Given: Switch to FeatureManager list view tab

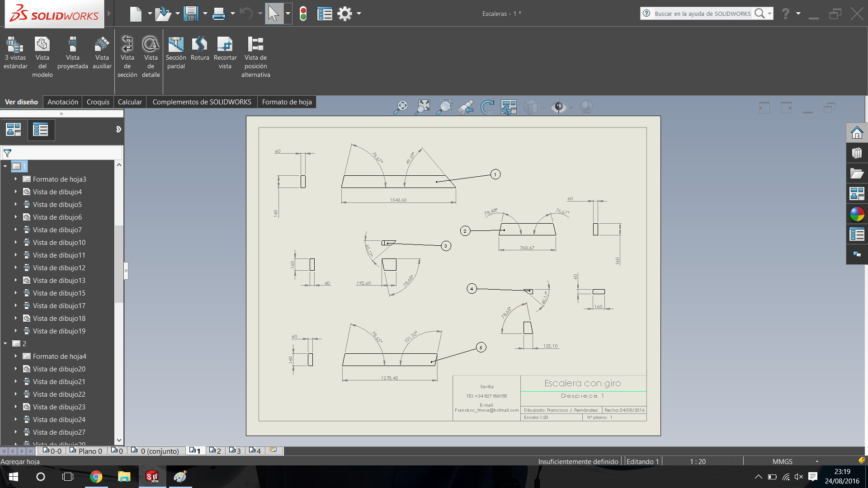Looking at the screenshot, I should click(41, 130).
